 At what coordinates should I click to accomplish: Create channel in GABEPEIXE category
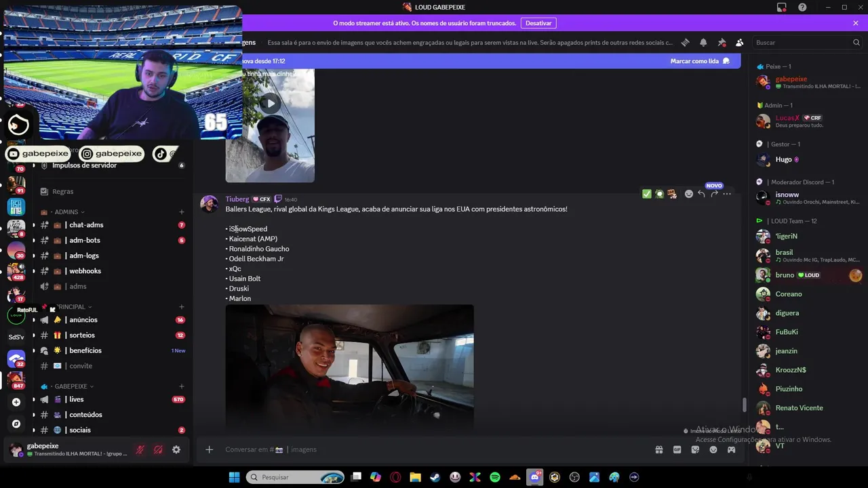point(181,386)
